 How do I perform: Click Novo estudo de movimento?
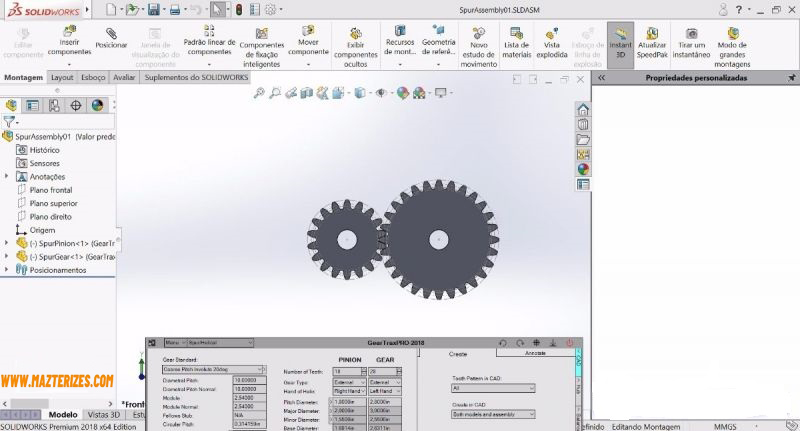pyautogui.click(x=479, y=47)
